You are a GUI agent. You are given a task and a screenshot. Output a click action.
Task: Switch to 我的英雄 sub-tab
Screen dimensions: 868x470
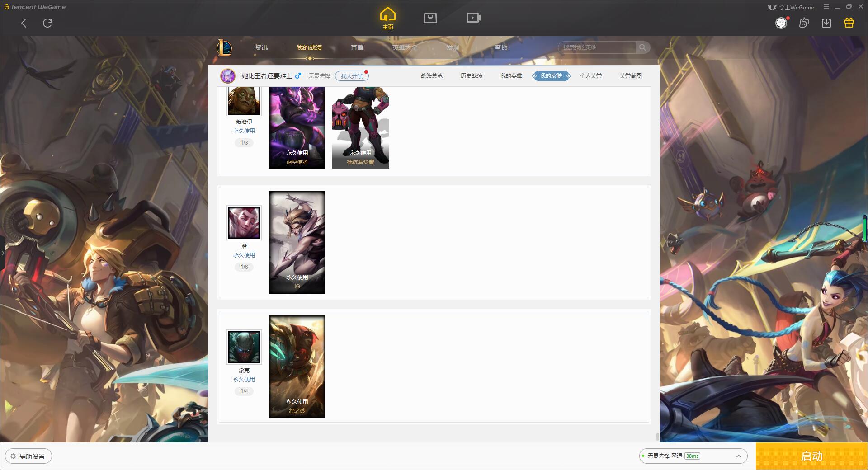[x=511, y=76]
